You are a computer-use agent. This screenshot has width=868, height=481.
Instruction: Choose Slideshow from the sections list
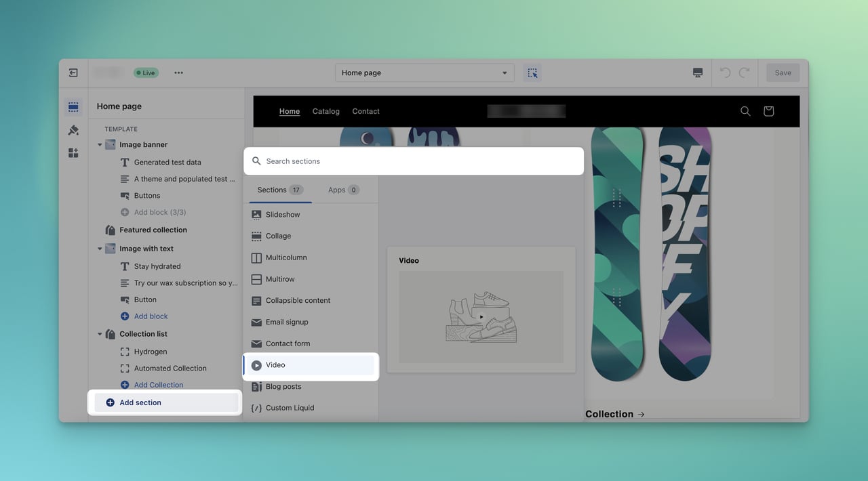click(x=283, y=215)
